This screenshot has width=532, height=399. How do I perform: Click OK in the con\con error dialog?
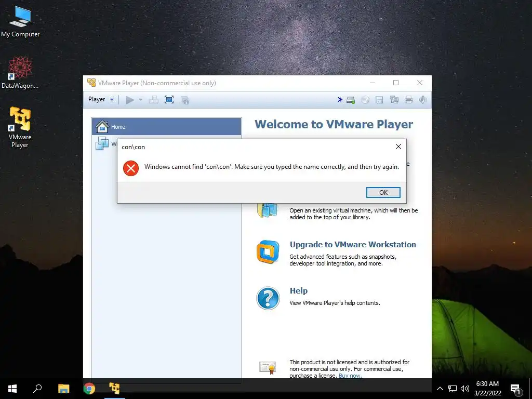[x=383, y=192]
